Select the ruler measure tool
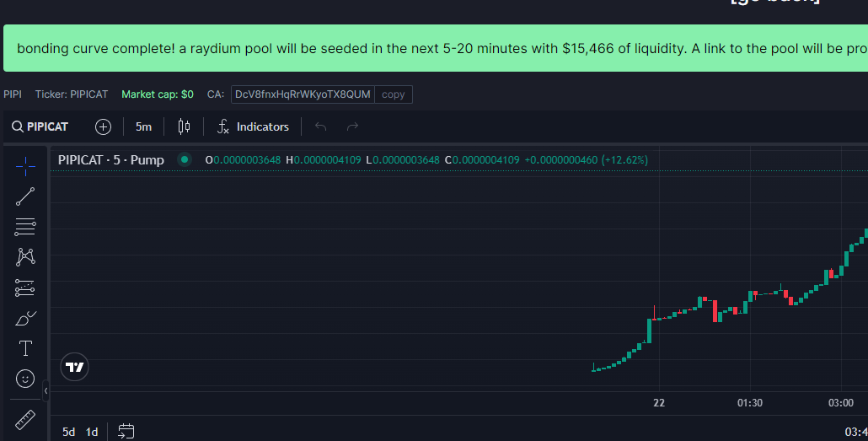Image resolution: width=868 pixels, height=441 pixels. tap(25, 420)
